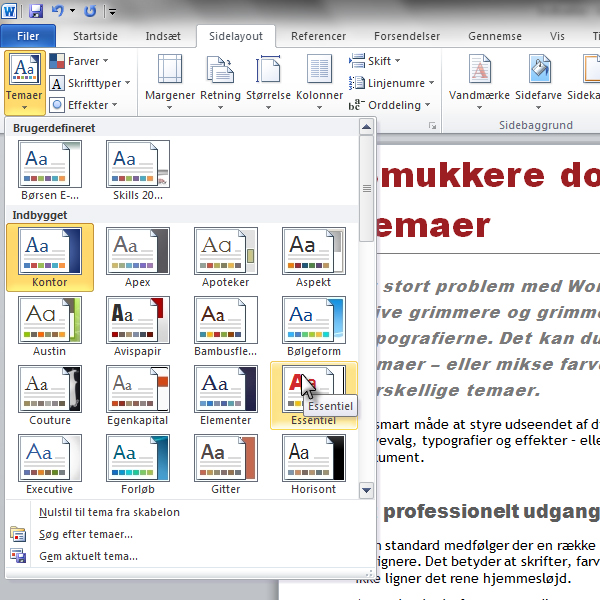Click Gem aktuelt tema option
Viewport: 600px width, 600px height.
pyautogui.click(x=88, y=556)
